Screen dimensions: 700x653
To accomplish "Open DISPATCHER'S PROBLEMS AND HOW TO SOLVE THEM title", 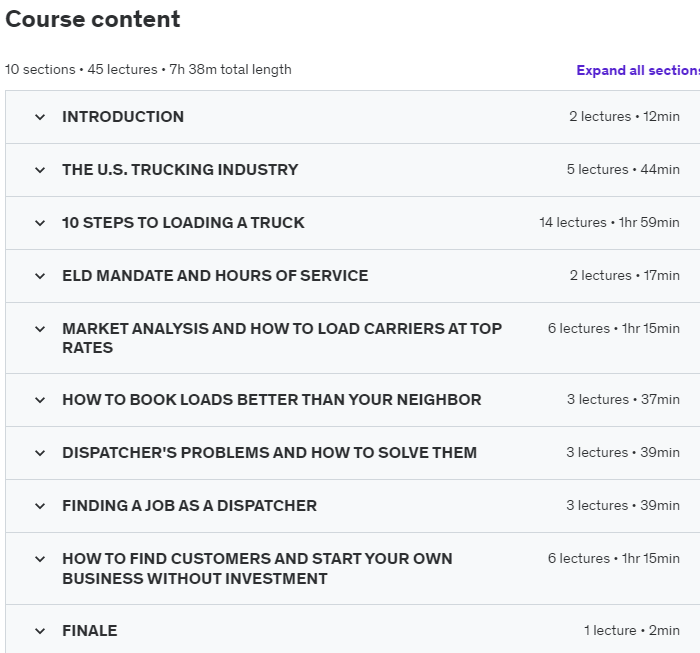I will click(x=270, y=453).
